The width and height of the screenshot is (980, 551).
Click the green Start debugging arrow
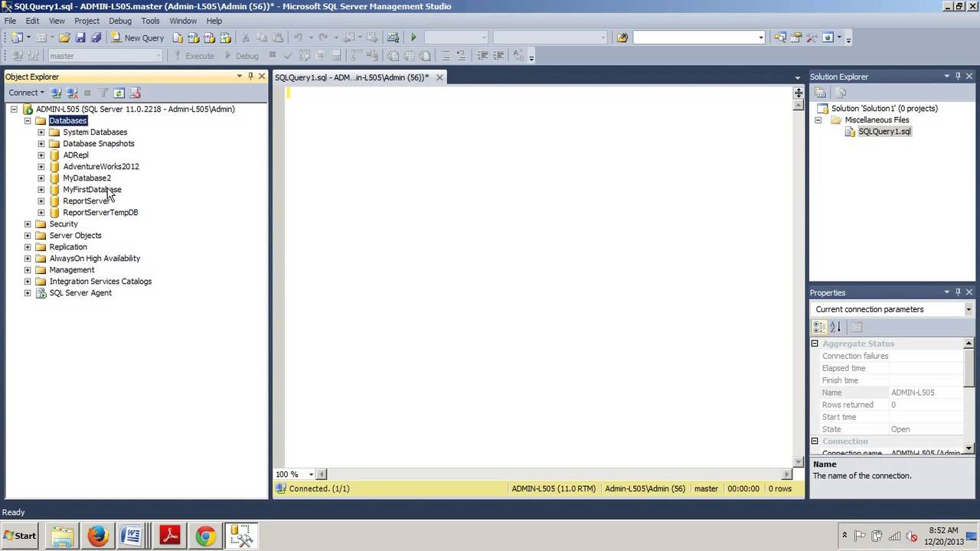click(413, 37)
